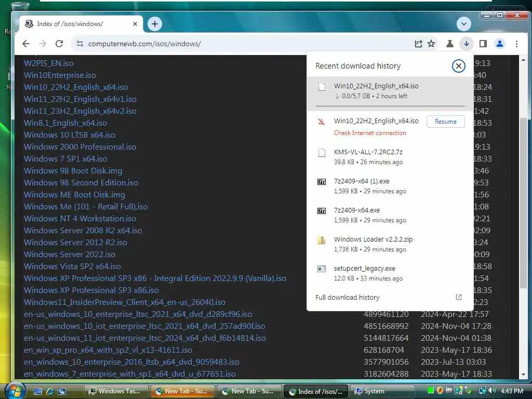Open Win8.1_English_x64.iso link
This screenshot has height=399, width=532.
coord(65,123)
